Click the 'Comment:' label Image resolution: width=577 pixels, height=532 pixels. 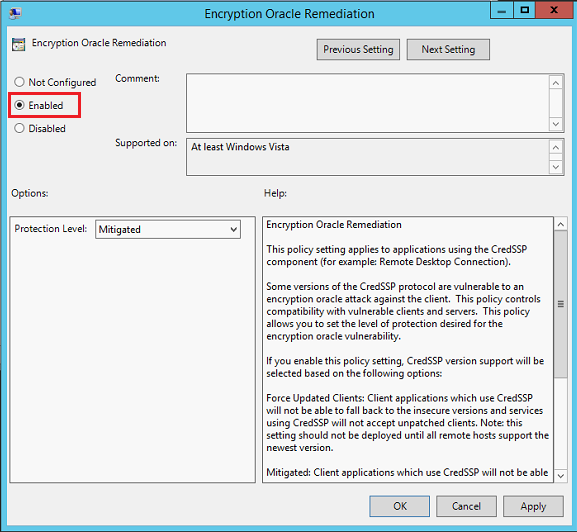pyautogui.click(x=137, y=78)
